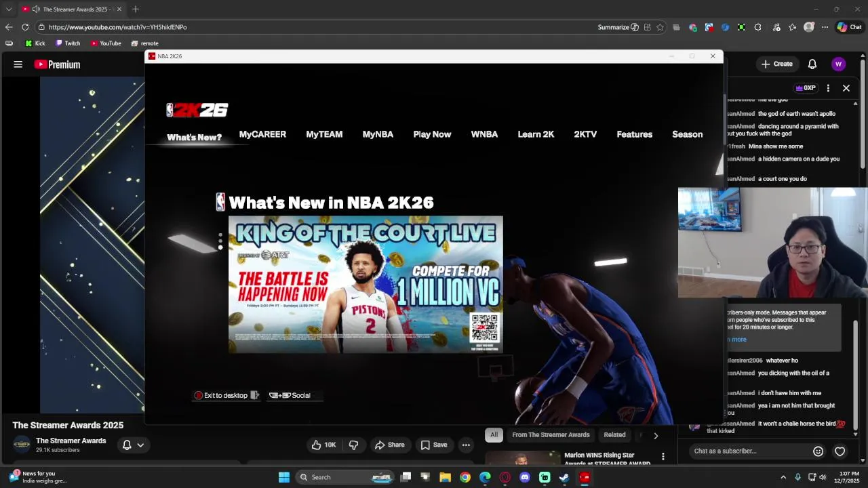Open emoji picker in chat input
This screenshot has height=488, width=868.
pos(818,451)
